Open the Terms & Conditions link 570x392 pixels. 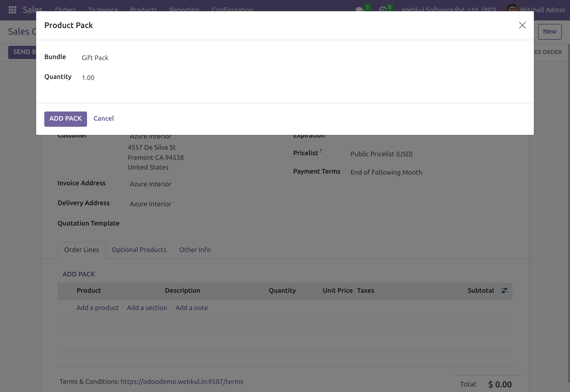point(182,382)
